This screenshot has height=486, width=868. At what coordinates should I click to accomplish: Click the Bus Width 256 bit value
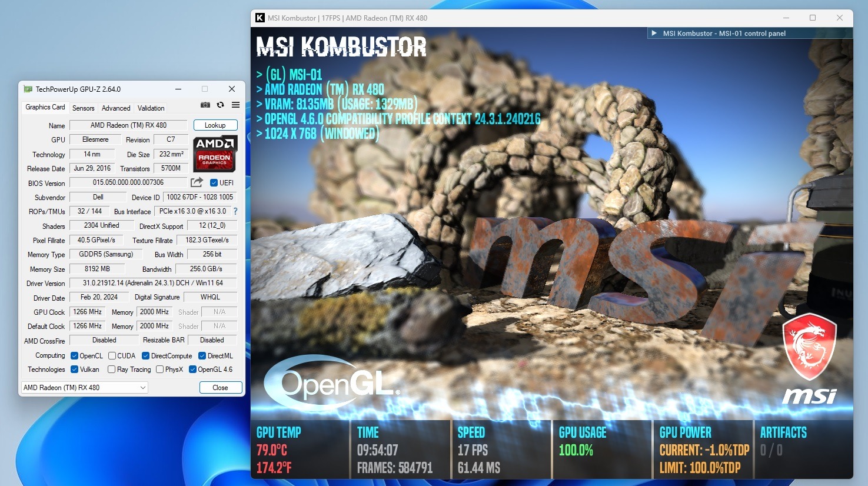(x=212, y=254)
